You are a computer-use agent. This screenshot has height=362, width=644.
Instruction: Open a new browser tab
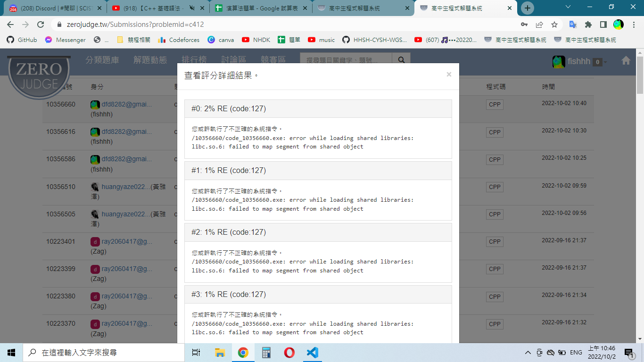527,8
